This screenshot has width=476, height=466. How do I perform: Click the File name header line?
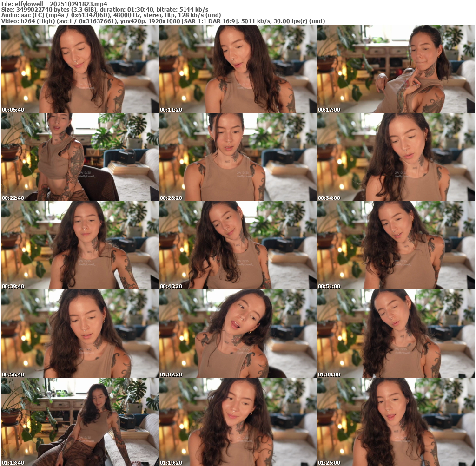click(x=54, y=4)
